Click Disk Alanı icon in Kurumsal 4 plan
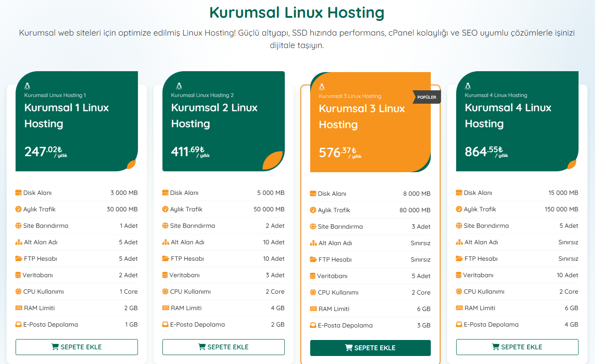 click(x=459, y=193)
